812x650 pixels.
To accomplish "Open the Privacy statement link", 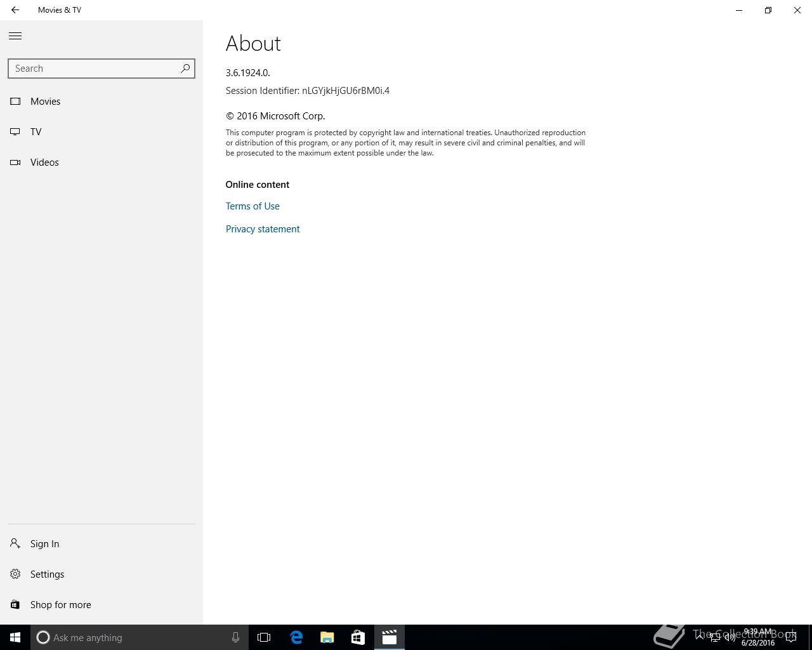I will point(263,229).
